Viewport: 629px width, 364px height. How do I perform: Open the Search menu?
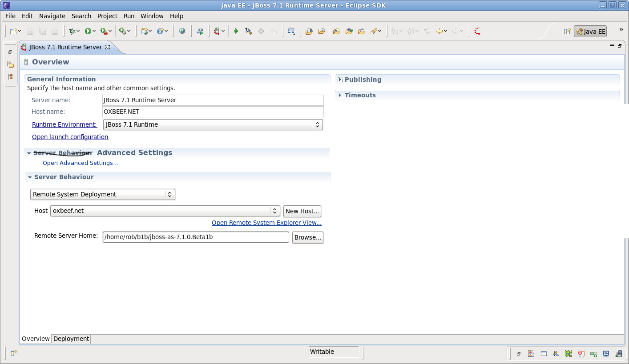[x=81, y=16]
